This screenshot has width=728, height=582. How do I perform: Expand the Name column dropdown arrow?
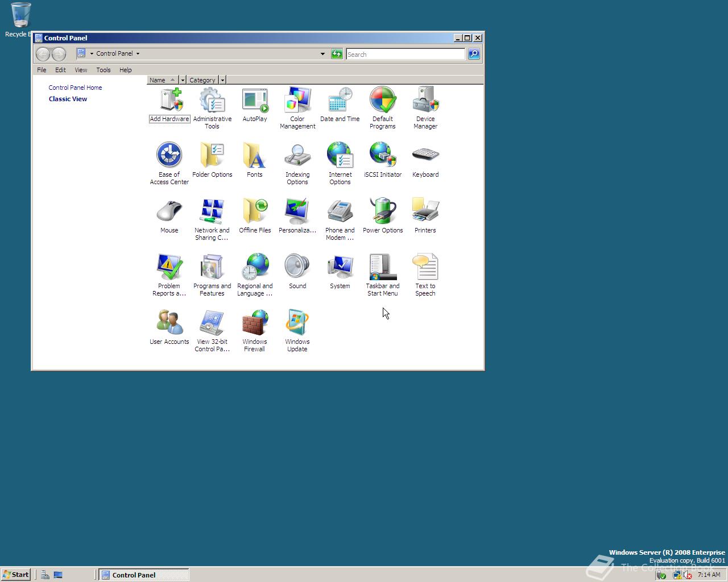click(x=183, y=80)
